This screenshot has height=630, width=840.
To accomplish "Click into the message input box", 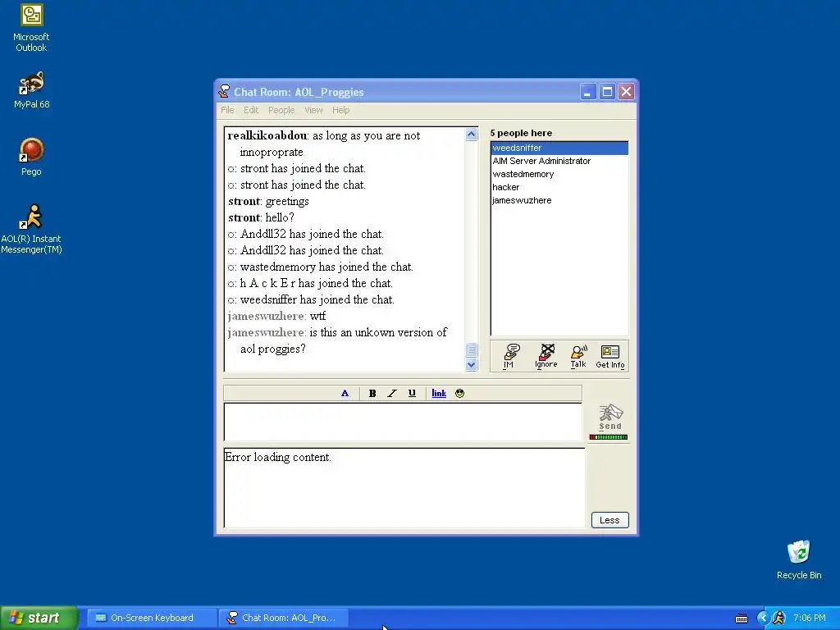I will click(403, 422).
